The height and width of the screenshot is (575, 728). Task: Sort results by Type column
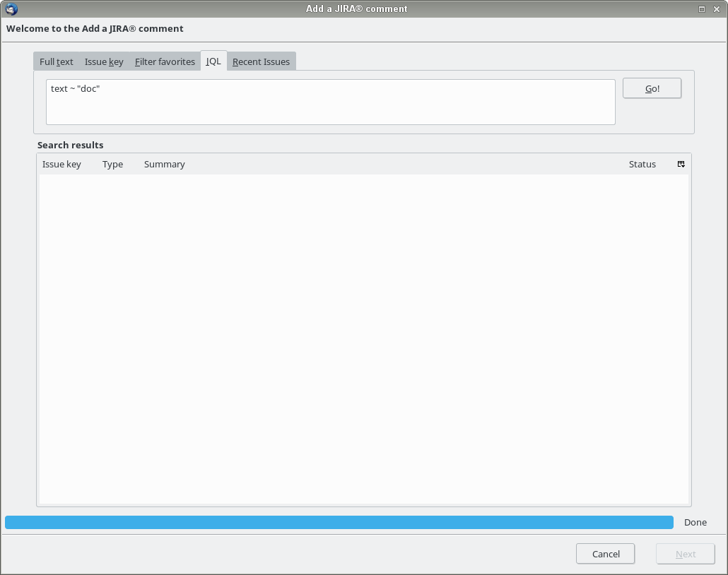click(x=113, y=165)
